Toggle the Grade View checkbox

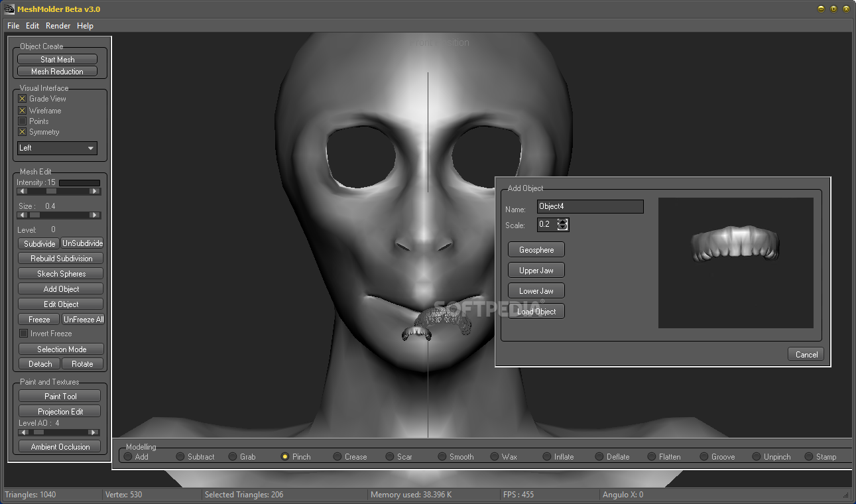pos(23,99)
